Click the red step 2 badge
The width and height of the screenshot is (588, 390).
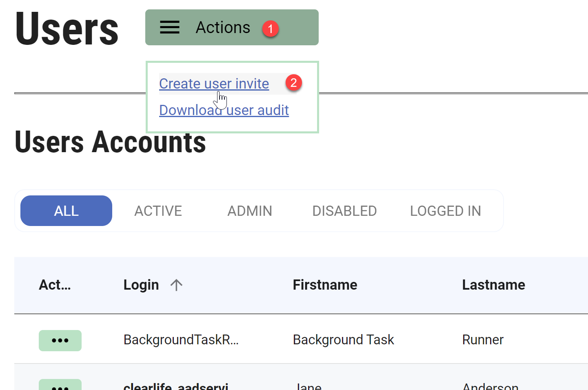pyautogui.click(x=293, y=83)
